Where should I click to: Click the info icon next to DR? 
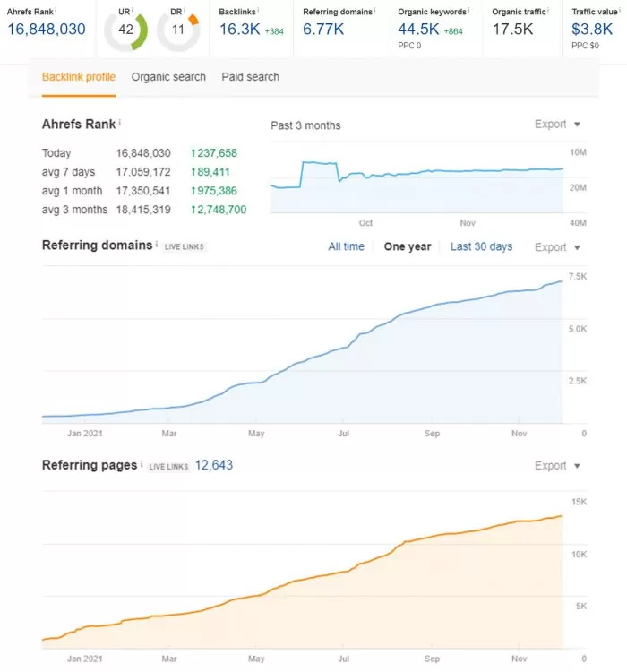185,9
